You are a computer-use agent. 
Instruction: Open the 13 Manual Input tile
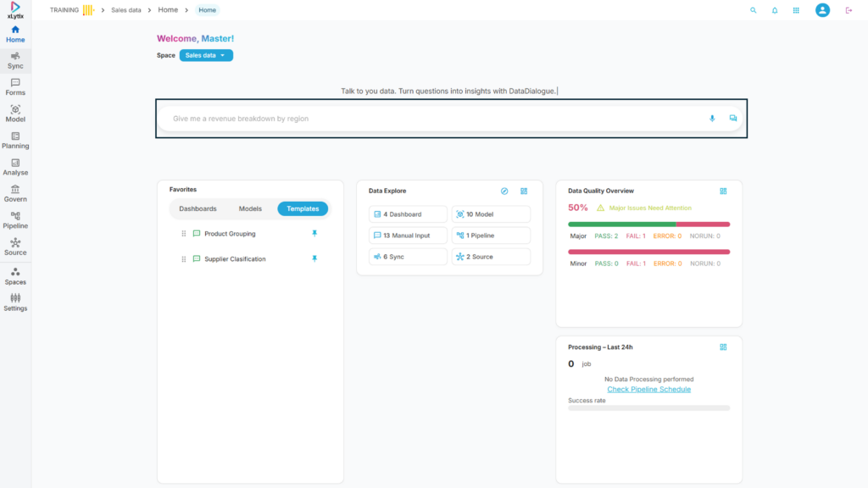408,236
